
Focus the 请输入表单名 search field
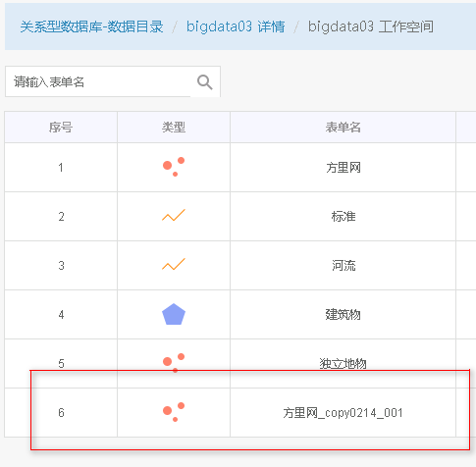click(x=98, y=81)
